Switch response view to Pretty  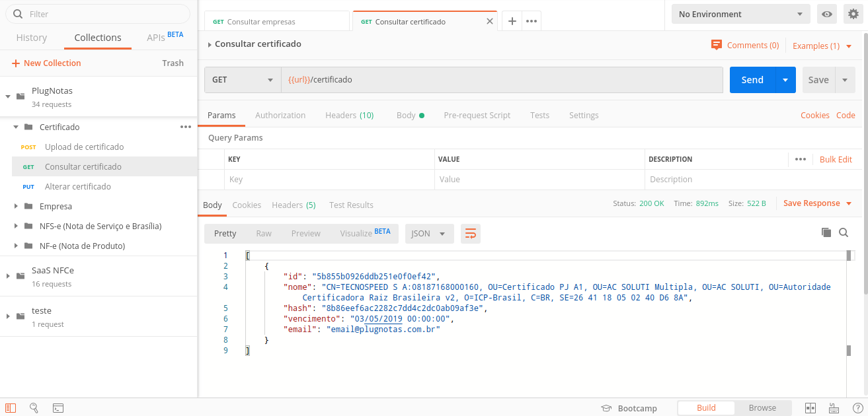(225, 234)
